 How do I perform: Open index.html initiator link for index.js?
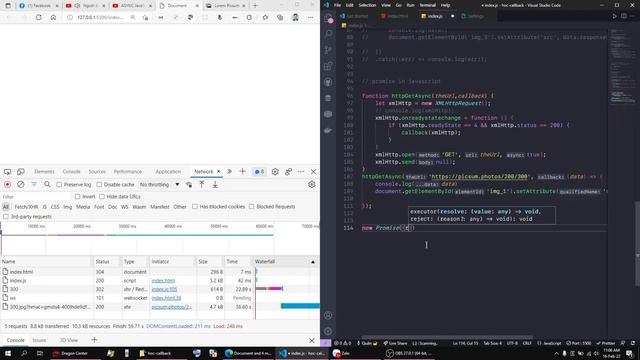tap(163, 281)
